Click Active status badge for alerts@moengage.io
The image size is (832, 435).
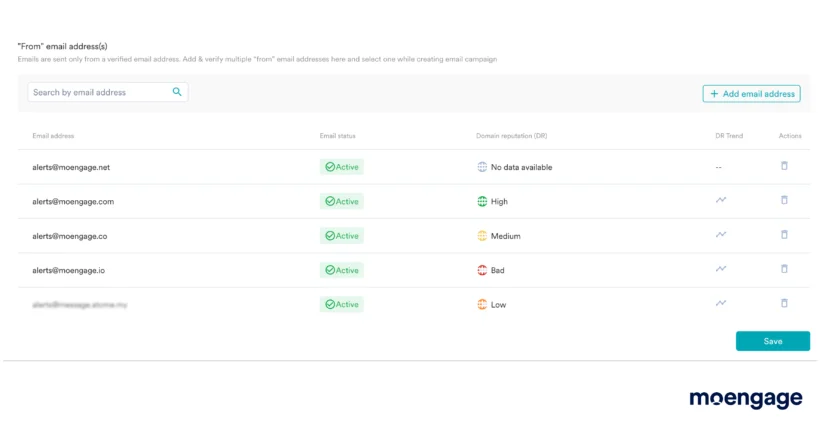342,270
